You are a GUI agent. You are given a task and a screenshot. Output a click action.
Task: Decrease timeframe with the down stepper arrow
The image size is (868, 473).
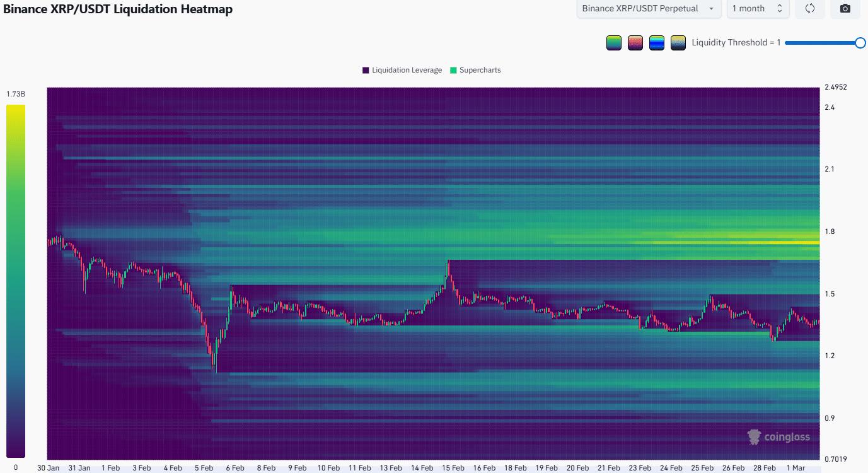[x=780, y=11]
